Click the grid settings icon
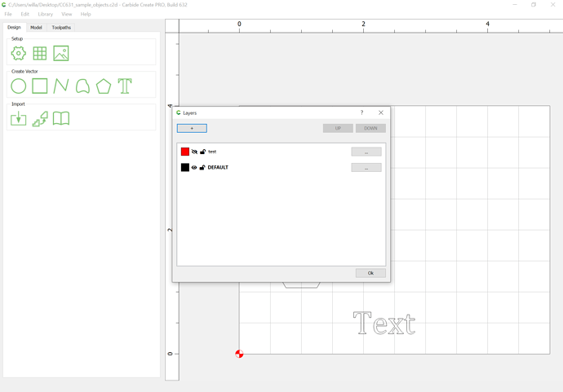Screen dimensions: 563x392 click(x=39, y=54)
